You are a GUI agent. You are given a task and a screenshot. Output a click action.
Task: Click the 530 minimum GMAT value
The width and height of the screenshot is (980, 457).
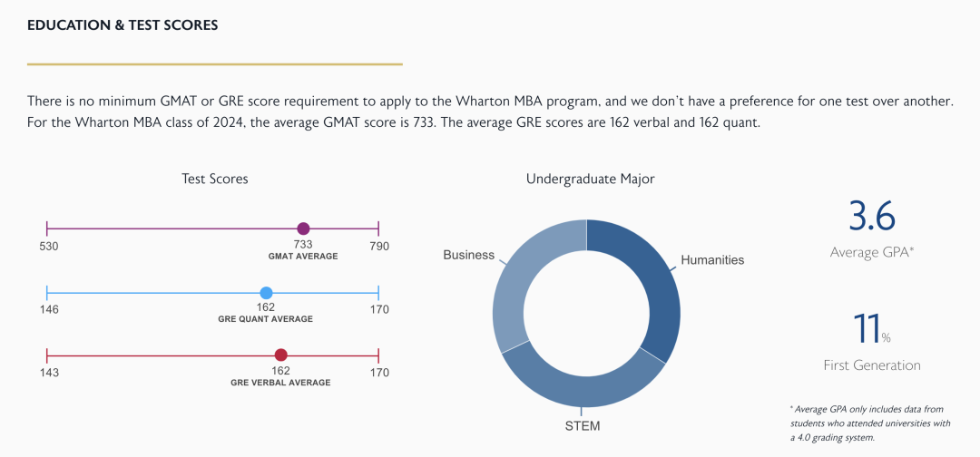(50, 246)
